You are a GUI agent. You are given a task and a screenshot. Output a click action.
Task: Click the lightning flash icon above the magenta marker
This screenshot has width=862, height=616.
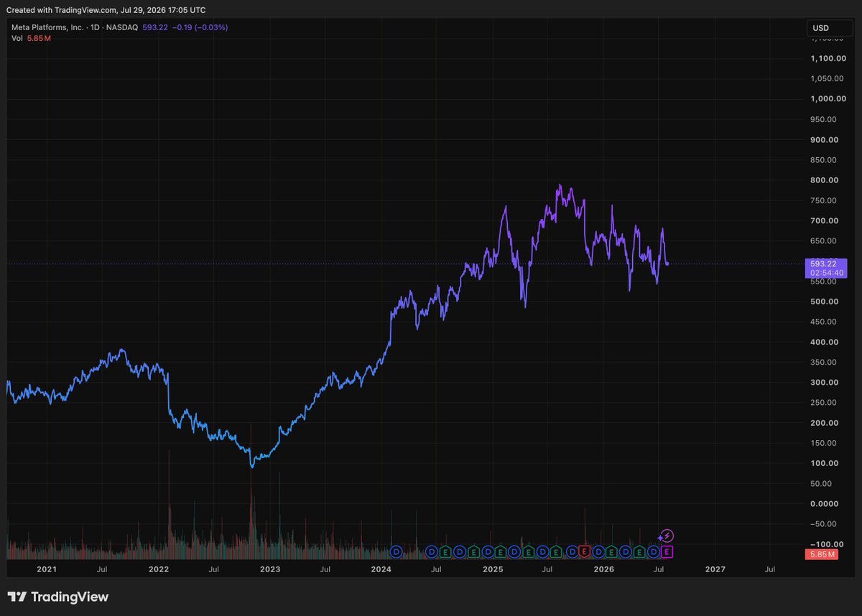click(666, 536)
